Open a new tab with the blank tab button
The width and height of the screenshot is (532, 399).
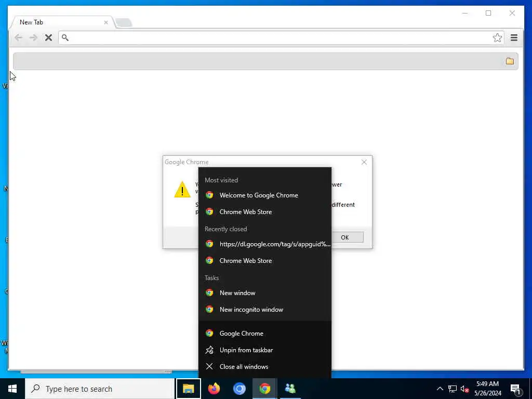(124, 23)
